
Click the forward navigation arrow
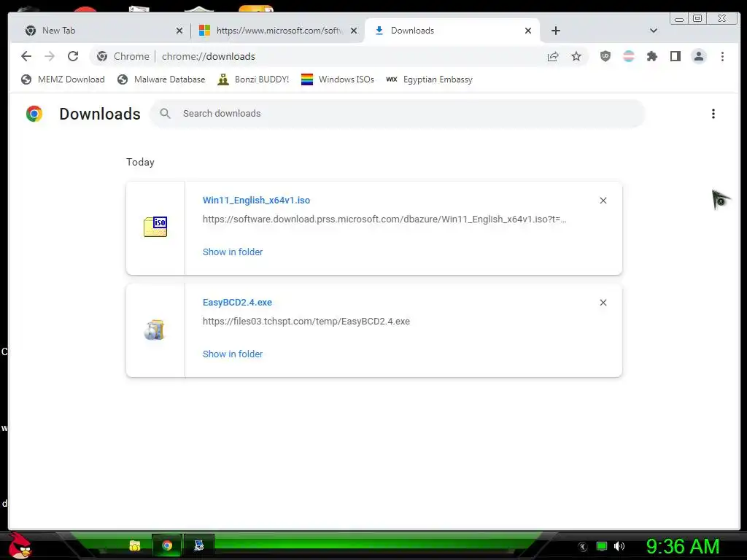click(50, 56)
